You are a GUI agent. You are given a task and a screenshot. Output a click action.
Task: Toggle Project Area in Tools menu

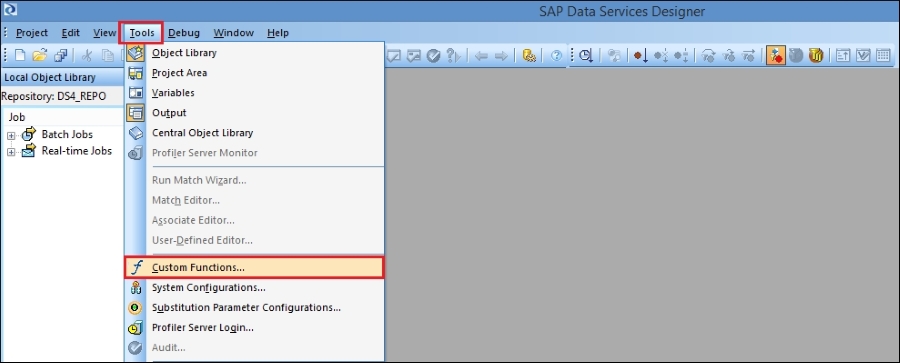254,73
